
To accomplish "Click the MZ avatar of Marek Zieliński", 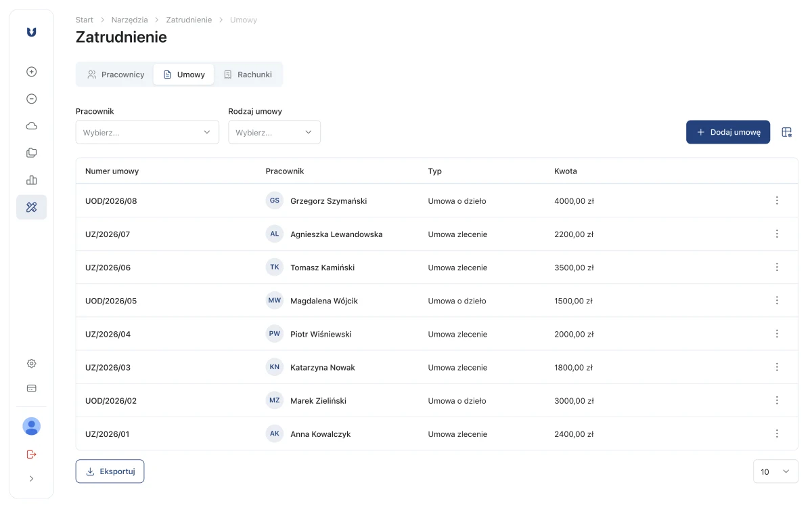I will pyautogui.click(x=275, y=400).
